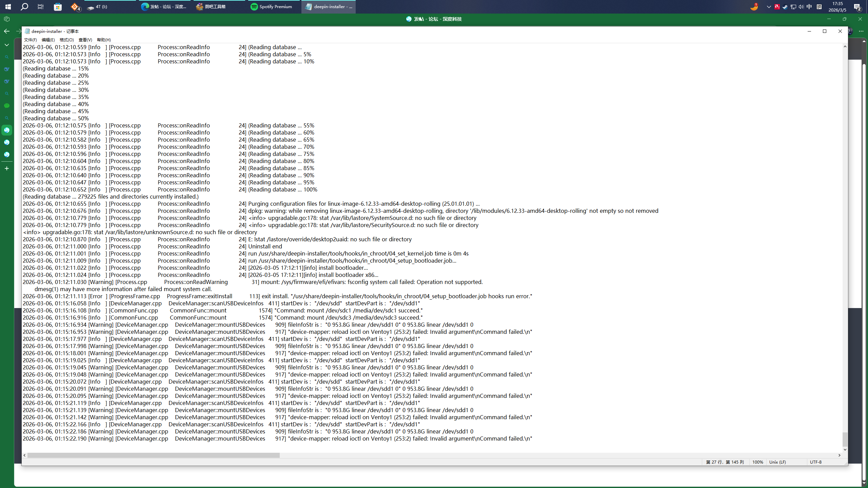The width and height of the screenshot is (868, 488).
Task: Click the Notepad vertical scrollbar down arrow
Action: (x=845, y=450)
